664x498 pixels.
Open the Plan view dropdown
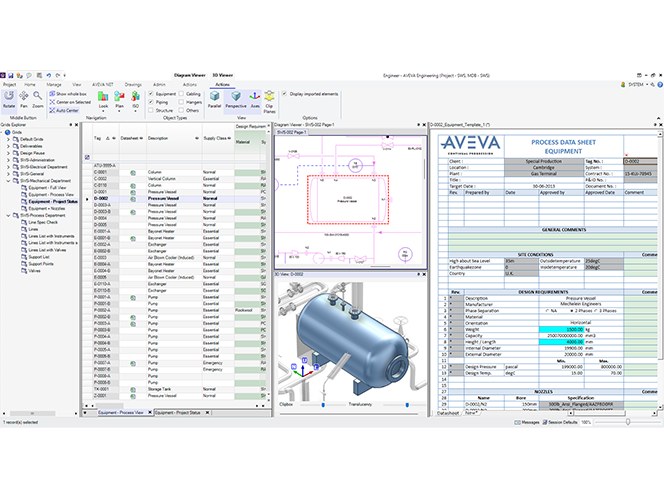[x=119, y=102]
